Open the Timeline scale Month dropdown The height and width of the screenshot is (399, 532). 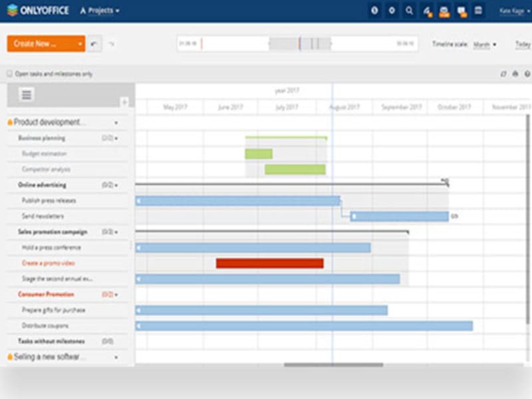coord(485,43)
